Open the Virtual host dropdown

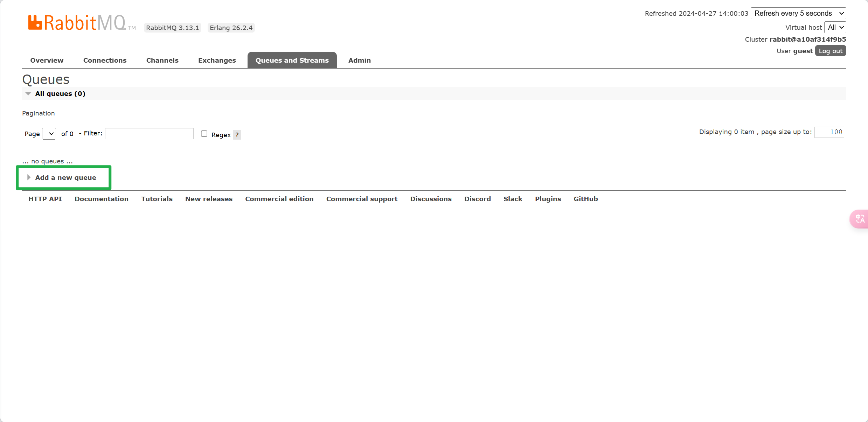835,27
